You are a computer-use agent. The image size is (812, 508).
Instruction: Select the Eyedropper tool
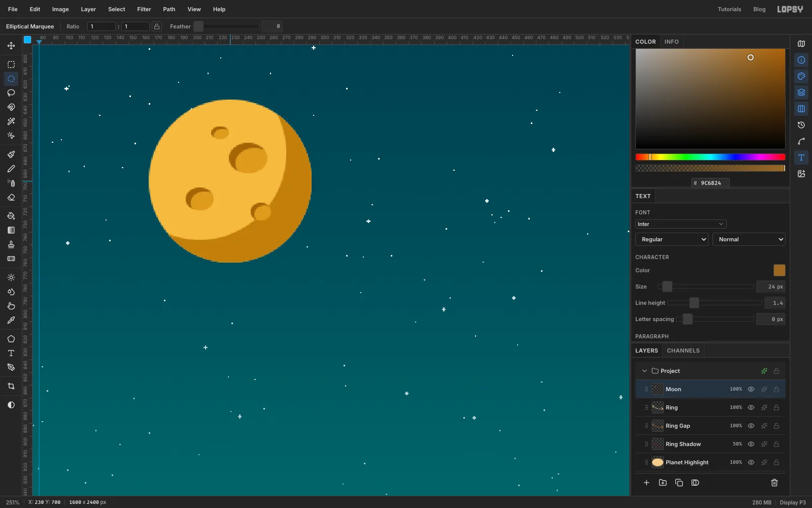pos(11,320)
